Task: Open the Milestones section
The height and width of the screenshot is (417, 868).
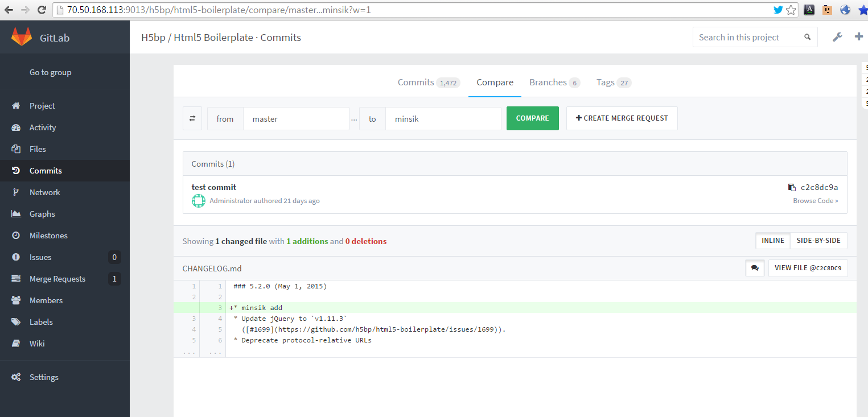Action: [48, 235]
